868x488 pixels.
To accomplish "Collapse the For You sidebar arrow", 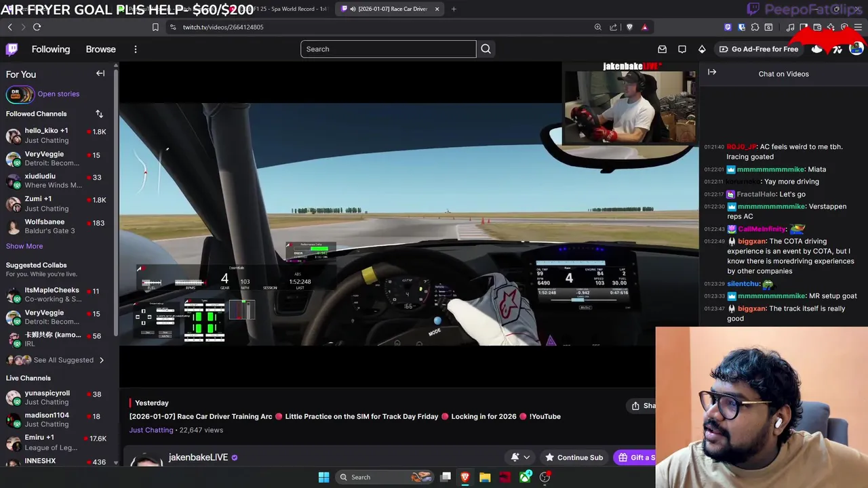I will (x=100, y=73).
